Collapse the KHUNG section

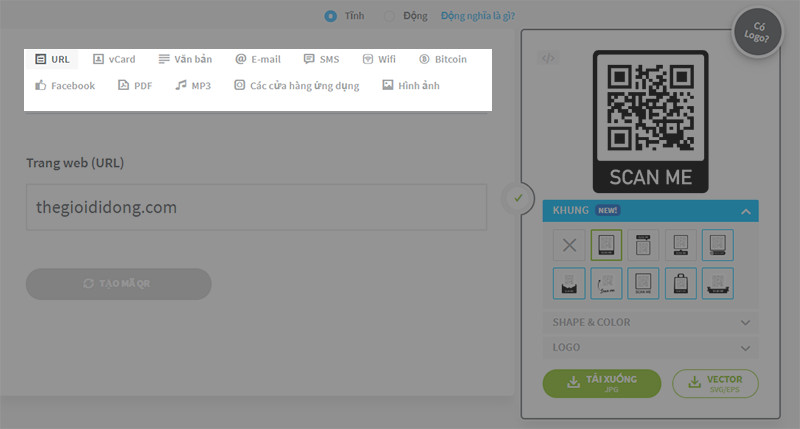(745, 211)
